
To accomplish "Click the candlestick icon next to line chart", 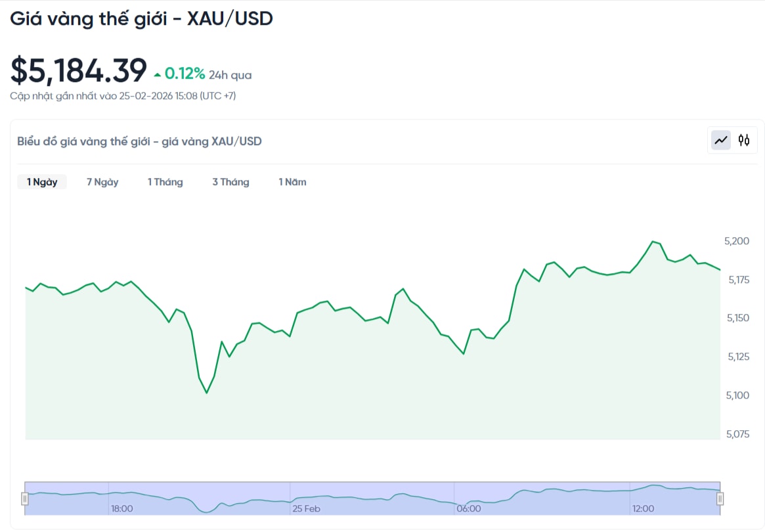I will 744,140.
